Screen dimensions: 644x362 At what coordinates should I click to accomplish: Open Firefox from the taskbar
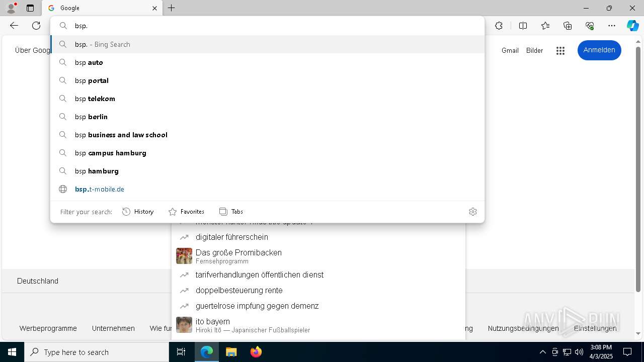click(256, 352)
